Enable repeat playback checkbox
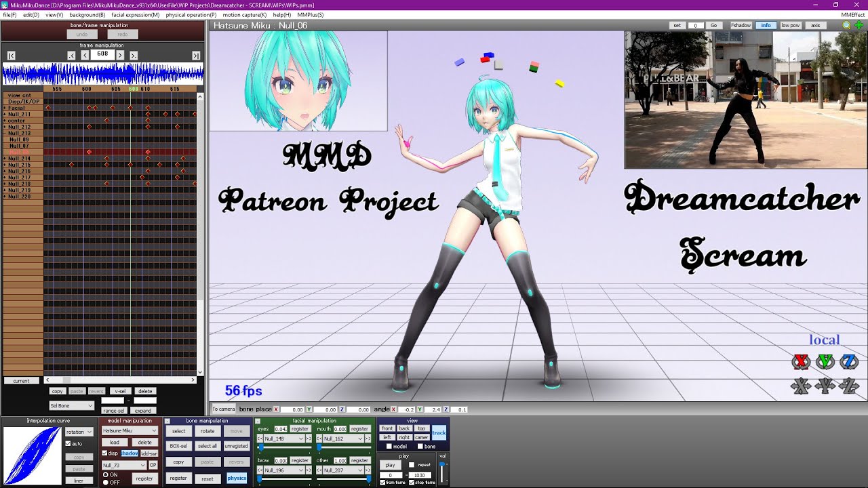 [x=412, y=465]
